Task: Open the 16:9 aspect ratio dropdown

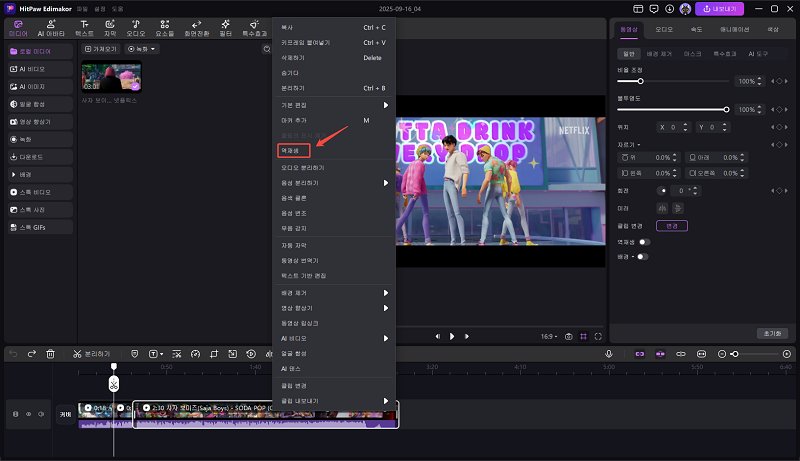Action: pyautogui.click(x=549, y=337)
